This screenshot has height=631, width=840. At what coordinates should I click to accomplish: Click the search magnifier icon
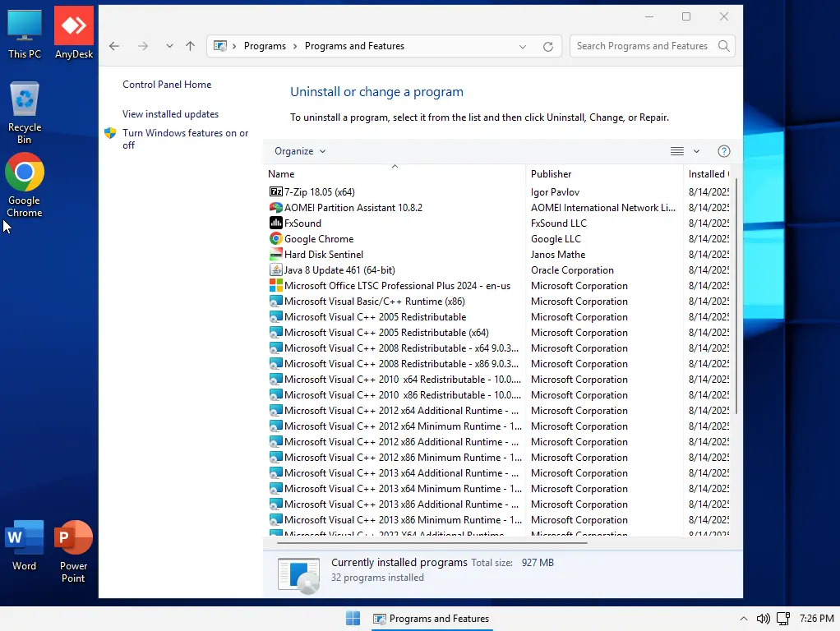tap(724, 46)
